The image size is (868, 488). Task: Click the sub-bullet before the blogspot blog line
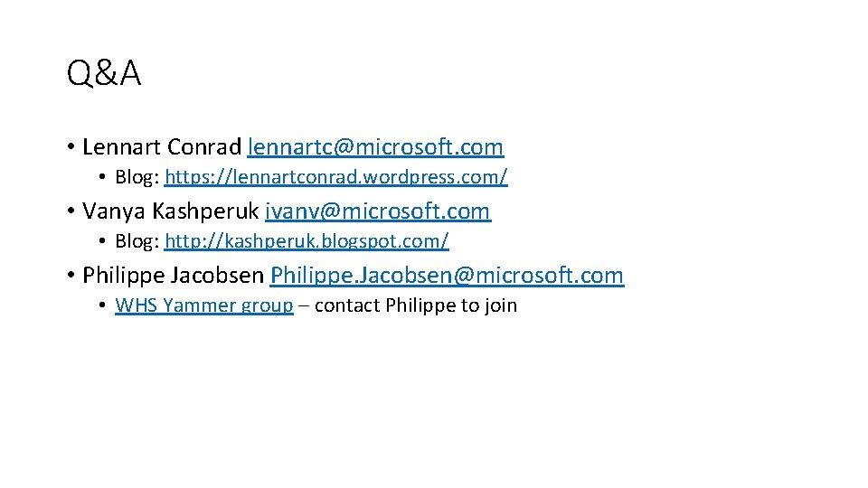103,242
